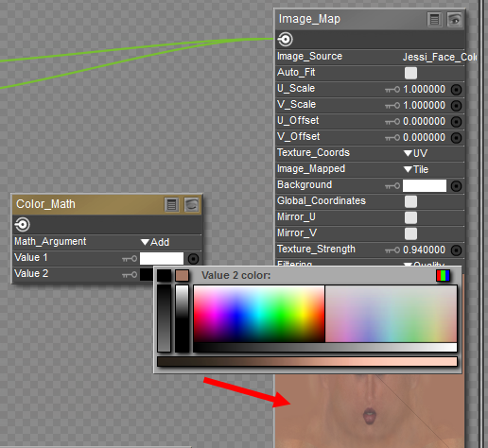Open the Texture_Coords UV dropdown
488x448 pixels.
pyautogui.click(x=415, y=153)
